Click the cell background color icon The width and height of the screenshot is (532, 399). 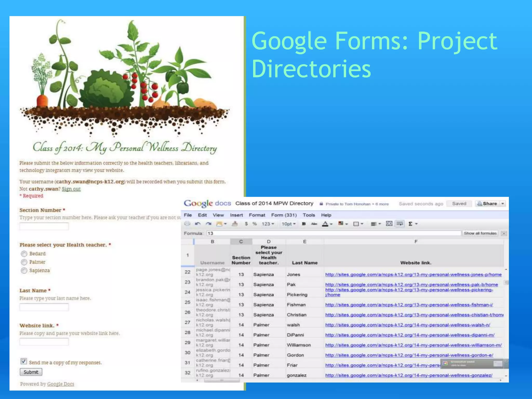341,223
